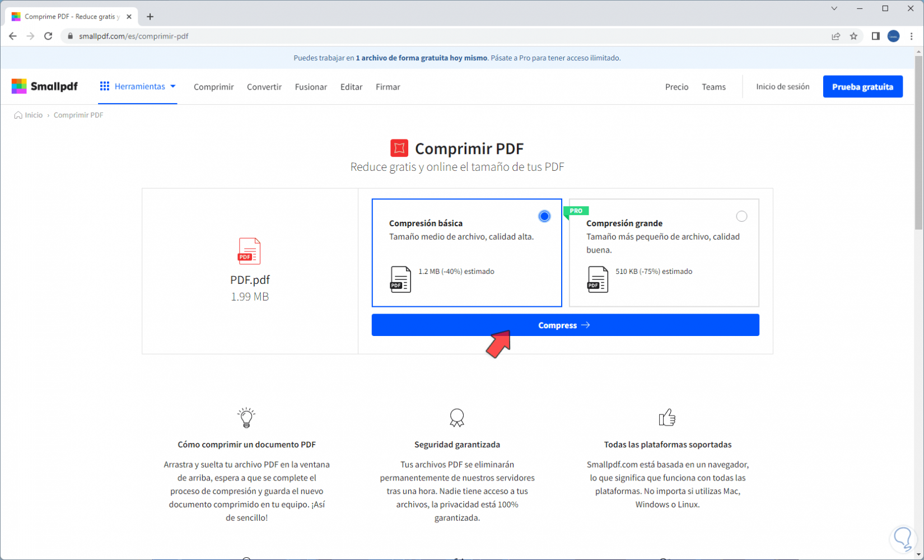Screen dimensions: 924x560
Task: Open the Chrome three-dot menu
Action: [x=912, y=36]
